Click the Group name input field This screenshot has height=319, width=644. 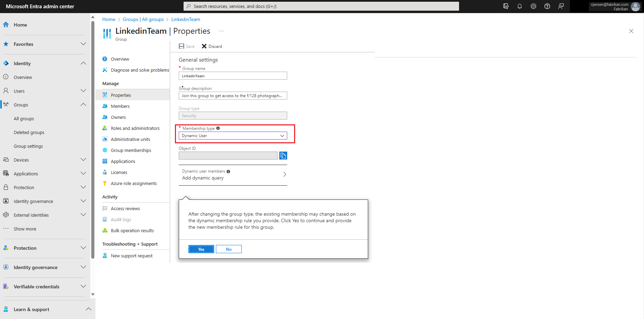coord(233,76)
